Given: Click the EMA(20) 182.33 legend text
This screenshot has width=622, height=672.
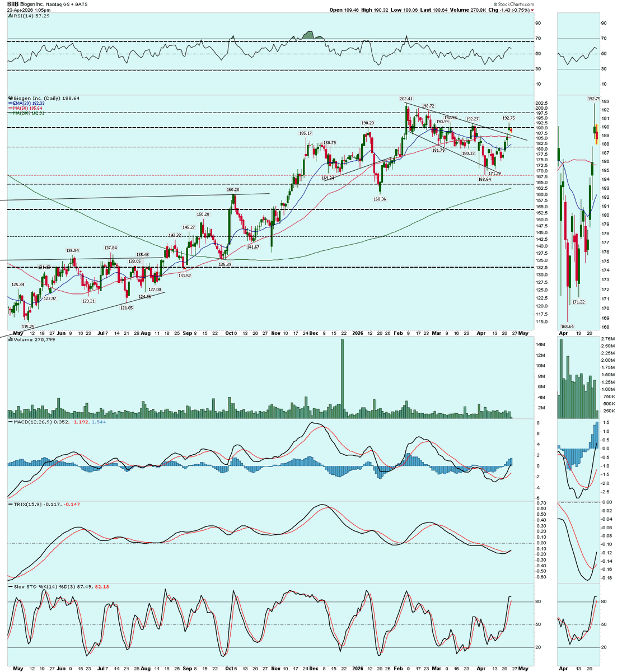Looking at the screenshot, I should click(x=29, y=103).
